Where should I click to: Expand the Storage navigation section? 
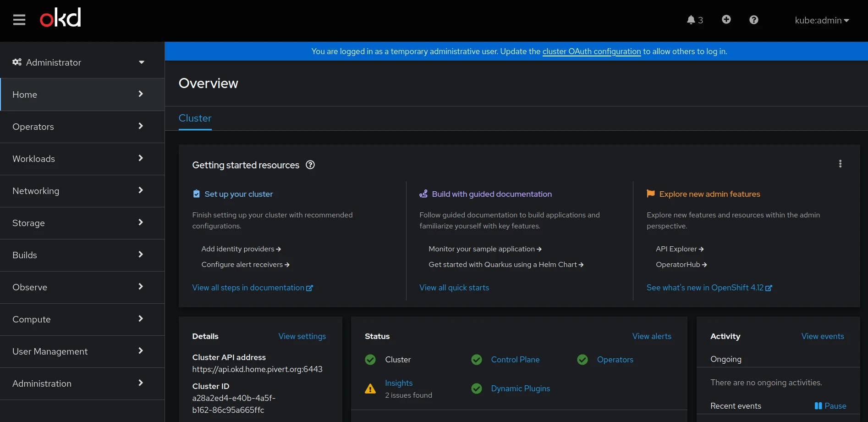(x=82, y=223)
